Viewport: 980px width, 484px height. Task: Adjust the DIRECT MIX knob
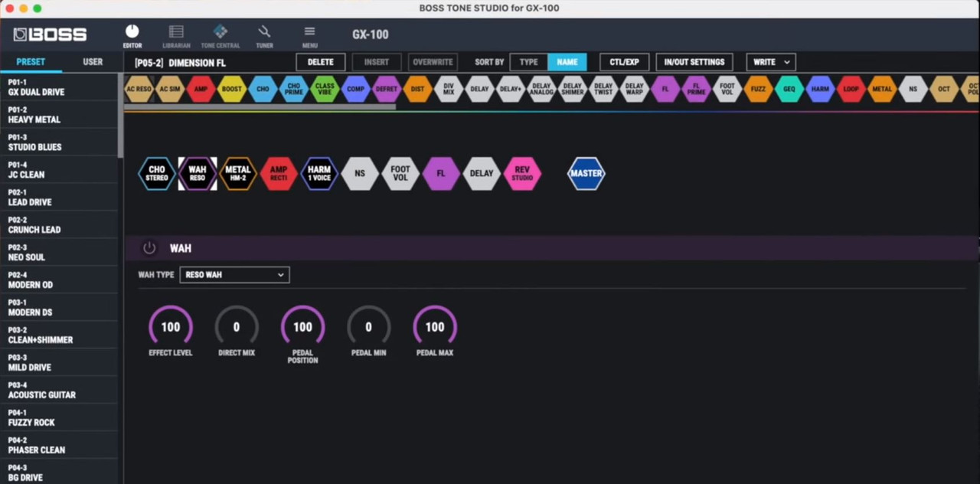[237, 327]
